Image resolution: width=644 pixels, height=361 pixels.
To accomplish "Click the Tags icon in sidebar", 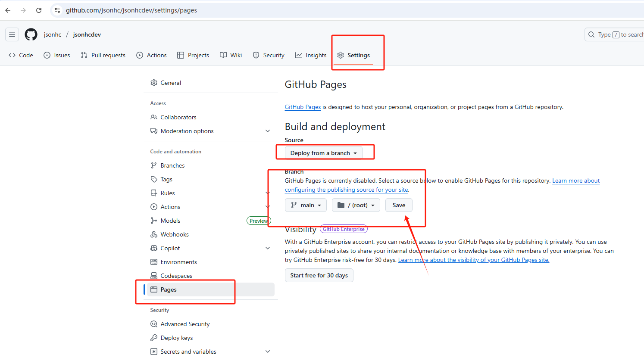I will pos(154,179).
